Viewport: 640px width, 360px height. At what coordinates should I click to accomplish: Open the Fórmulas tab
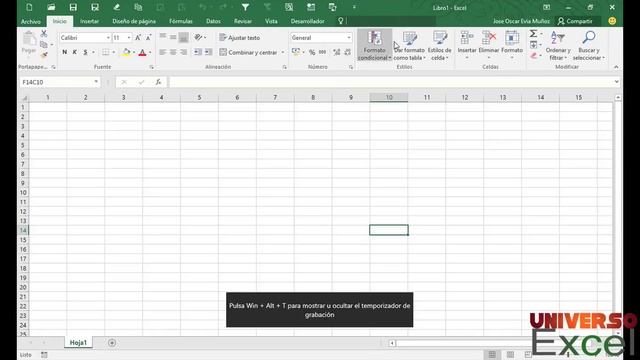click(x=181, y=21)
